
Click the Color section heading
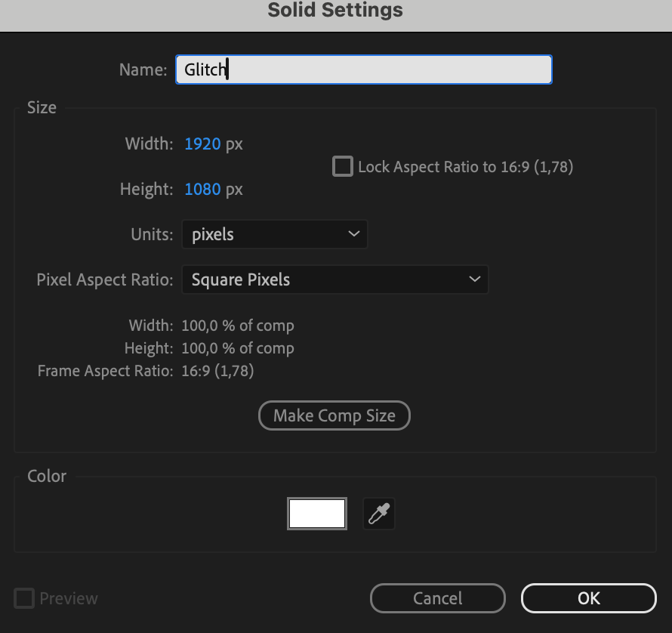(x=47, y=476)
